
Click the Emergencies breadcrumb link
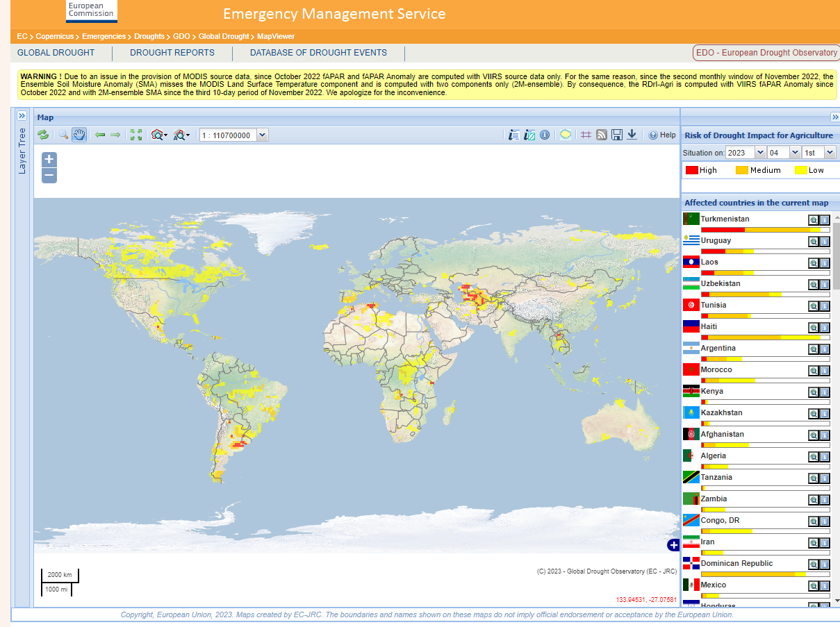[104, 36]
